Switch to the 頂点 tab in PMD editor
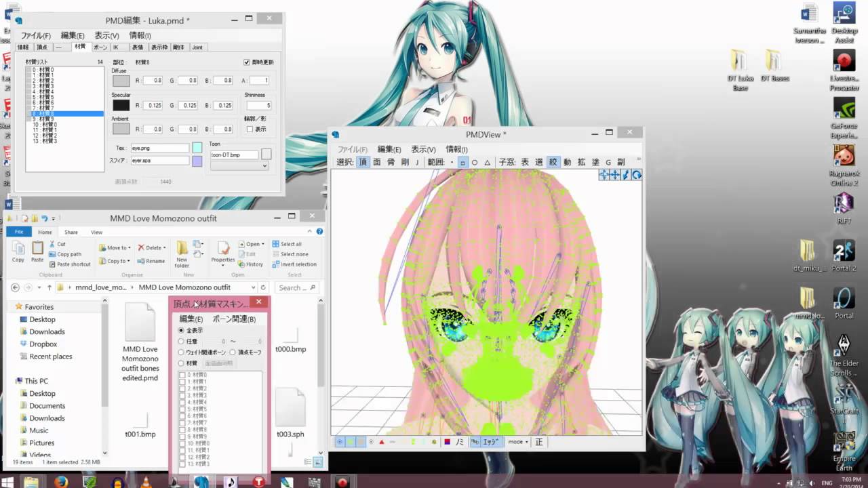Viewport: 868px width, 488px height. (42, 47)
